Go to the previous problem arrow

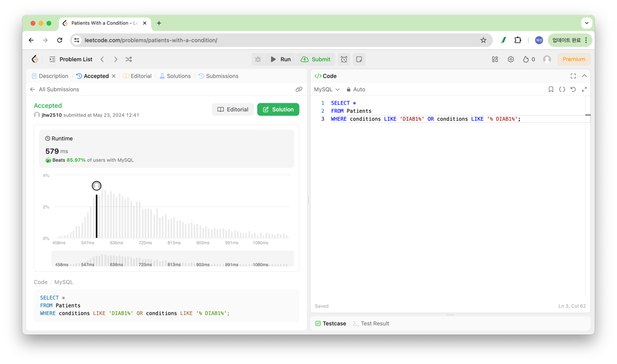click(x=102, y=59)
